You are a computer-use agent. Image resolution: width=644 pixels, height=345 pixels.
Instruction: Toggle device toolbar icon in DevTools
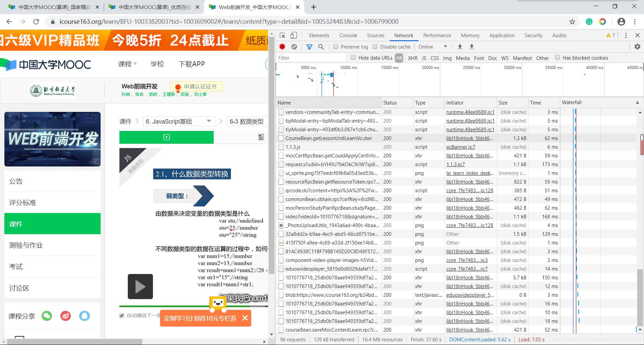293,35
